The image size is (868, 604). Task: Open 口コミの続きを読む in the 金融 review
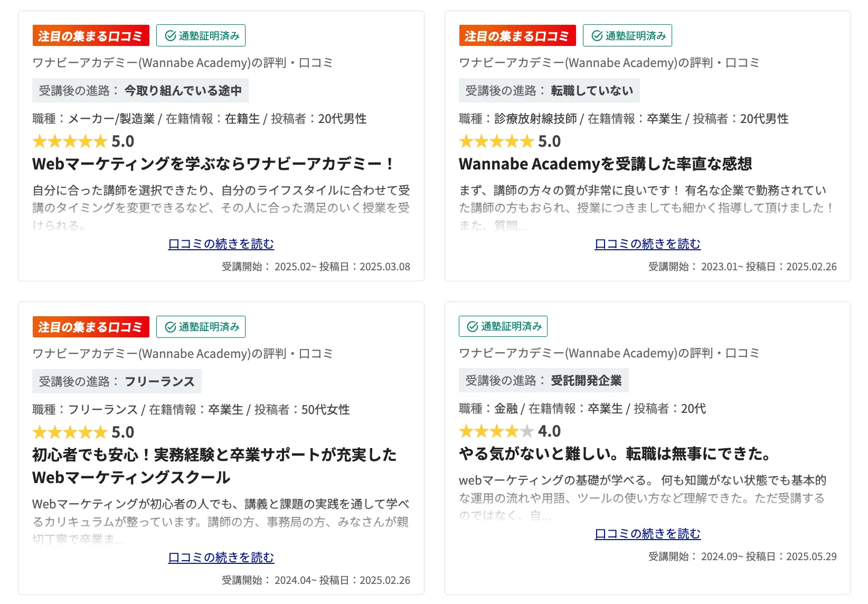647,533
